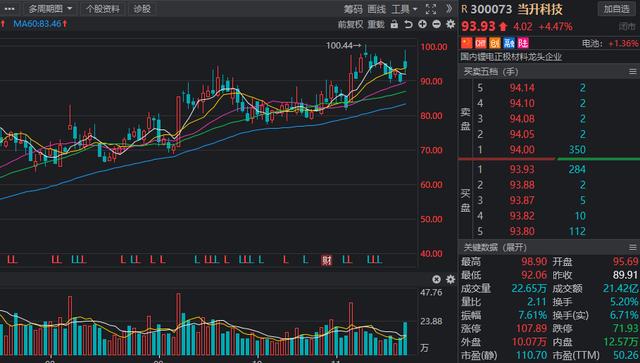Screen dimensions: 640x363
Task: Select the 画线 drawing tool
Action: (x=376, y=9)
